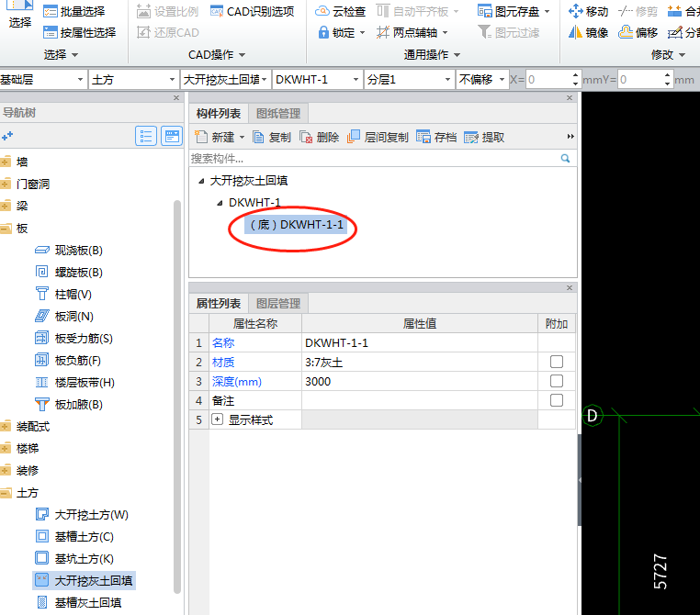Select 基槽灰土回填 in the navigation tree
700x615 pixels.
point(78,602)
